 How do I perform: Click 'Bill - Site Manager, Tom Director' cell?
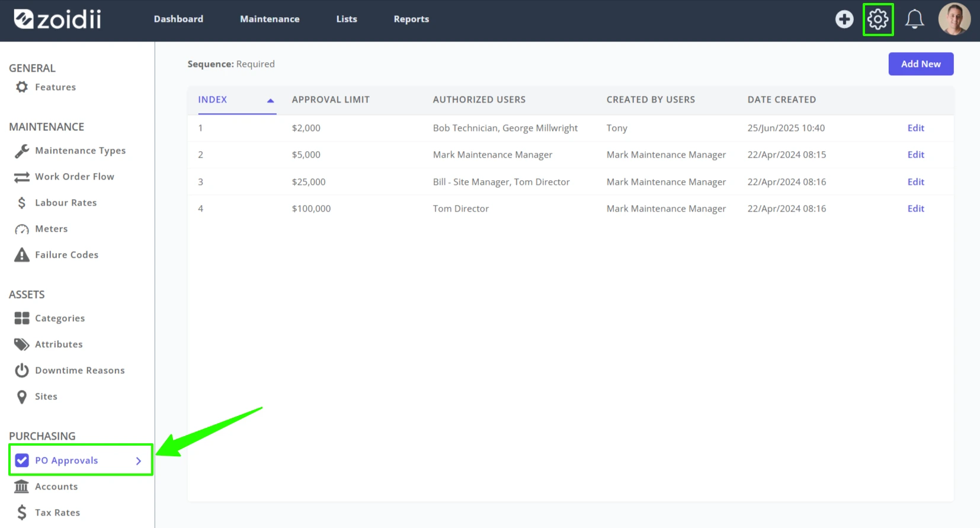(501, 182)
